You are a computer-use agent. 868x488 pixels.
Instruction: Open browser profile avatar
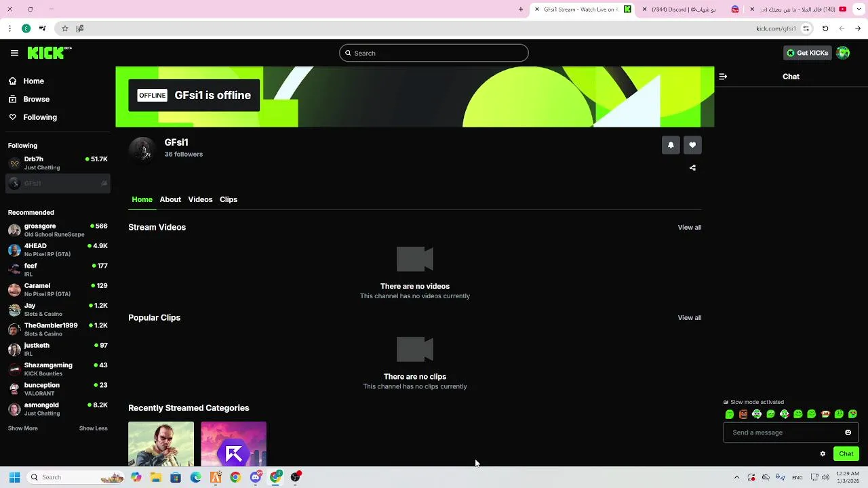pos(26,28)
